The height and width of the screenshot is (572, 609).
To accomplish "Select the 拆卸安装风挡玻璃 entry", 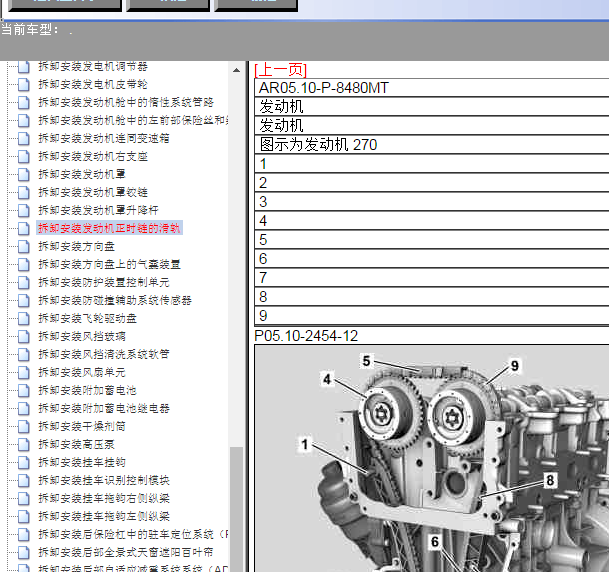I will point(82,336).
